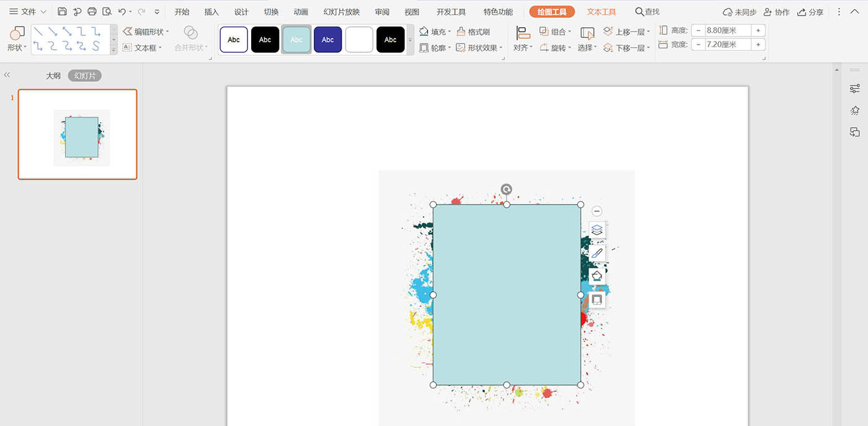Image resolution: width=868 pixels, height=426 pixels.
Task: Expand the line shapes gallery
Action: coord(113,50)
